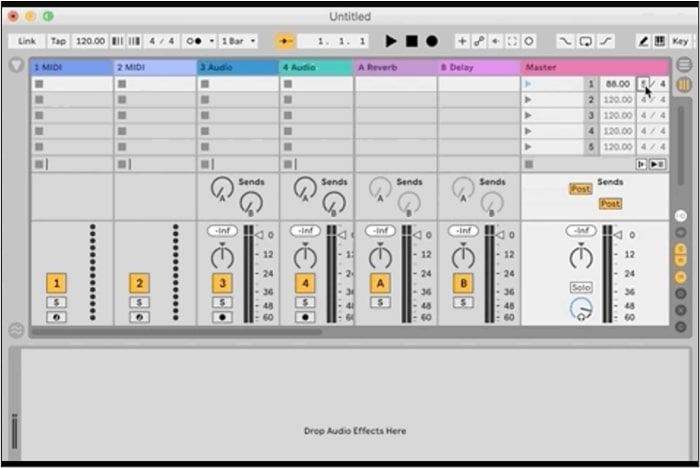Viewport: 700px width, 468px height.
Task: Adjust Send A knob on 3 Audio
Action: coord(220,187)
